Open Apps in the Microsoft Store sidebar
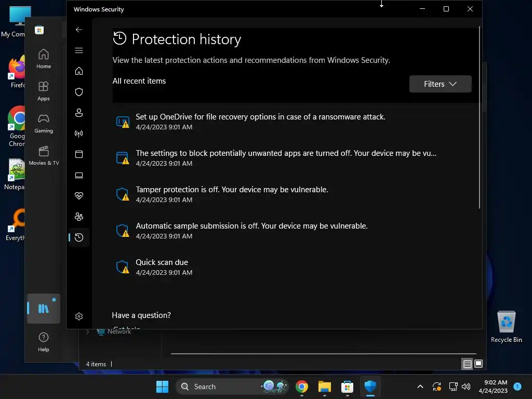The height and width of the screenshot is (399, 532). (x=44, y=91)
